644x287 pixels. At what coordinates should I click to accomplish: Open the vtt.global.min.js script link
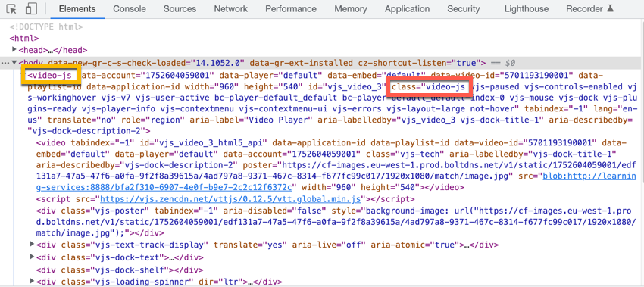click(x=230, y=200)
